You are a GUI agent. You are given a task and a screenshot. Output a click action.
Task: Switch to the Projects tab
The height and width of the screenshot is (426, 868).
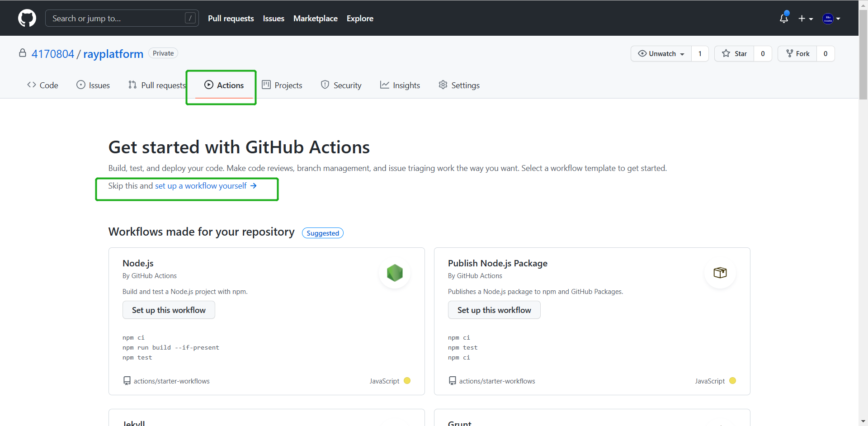282,85
